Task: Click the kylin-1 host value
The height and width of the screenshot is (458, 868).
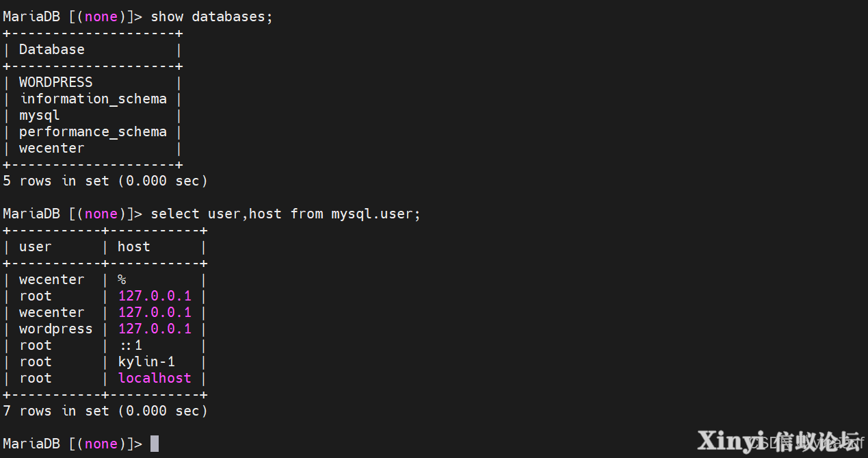Action: [x=146, y=361]
